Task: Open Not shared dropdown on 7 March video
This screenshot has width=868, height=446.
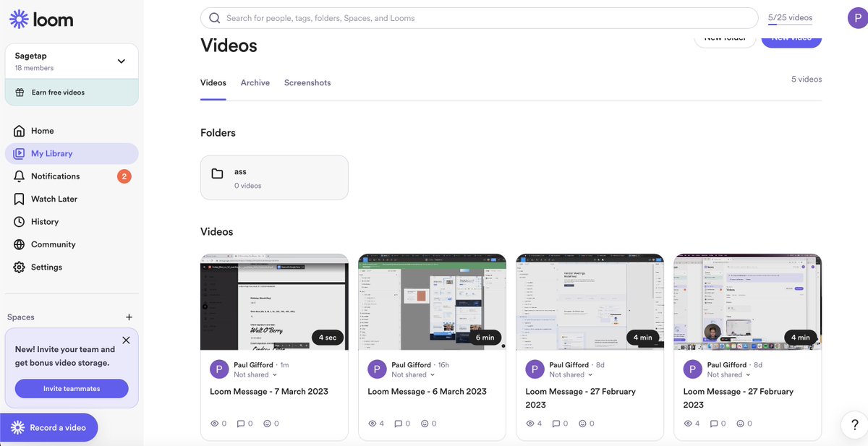Action: coord(255,374)
